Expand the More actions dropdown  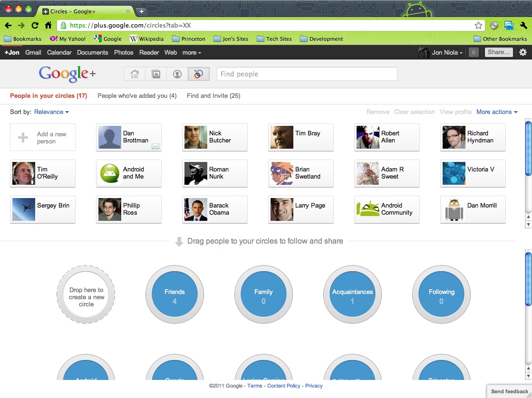(497, 112)
